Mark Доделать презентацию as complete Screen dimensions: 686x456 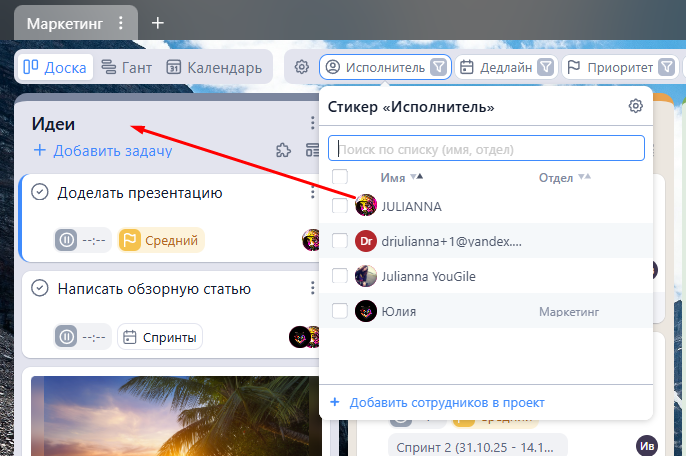coord(40,192)
